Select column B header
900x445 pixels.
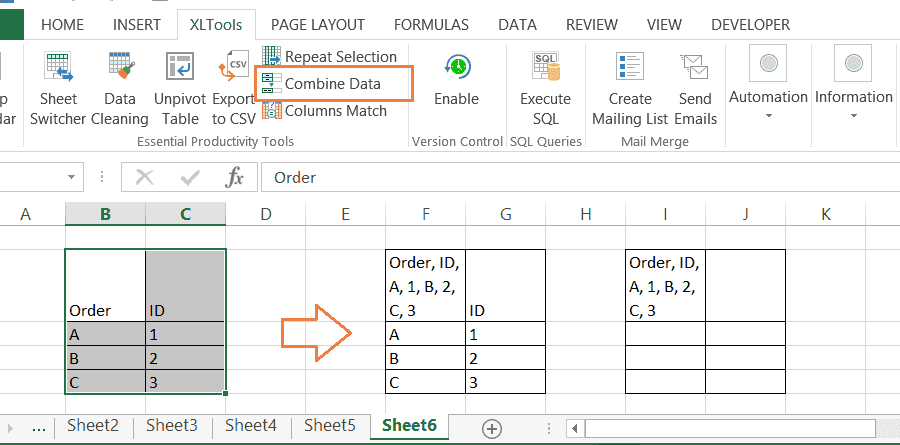click(x=106, y=215)
